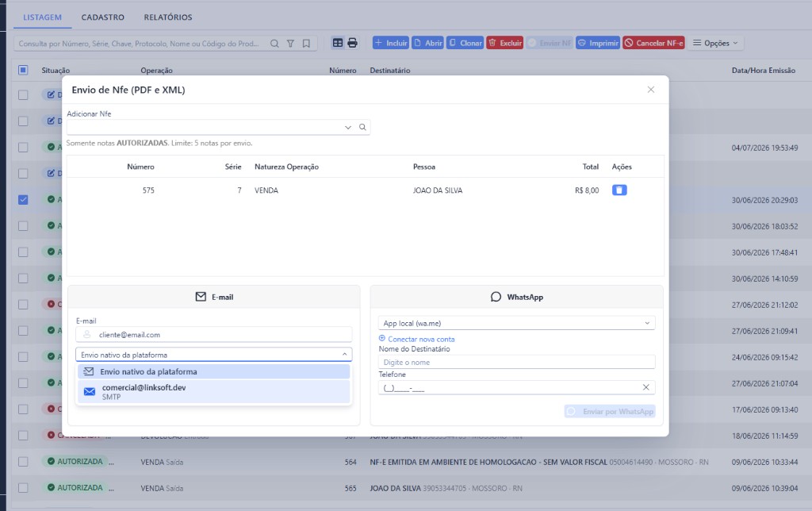Uncheck the selected row checkbox dated 30/06/2026 20:29:03
The width and height of the screenshot is (812, 511).
pyautogui.click(x=23, y=199)
